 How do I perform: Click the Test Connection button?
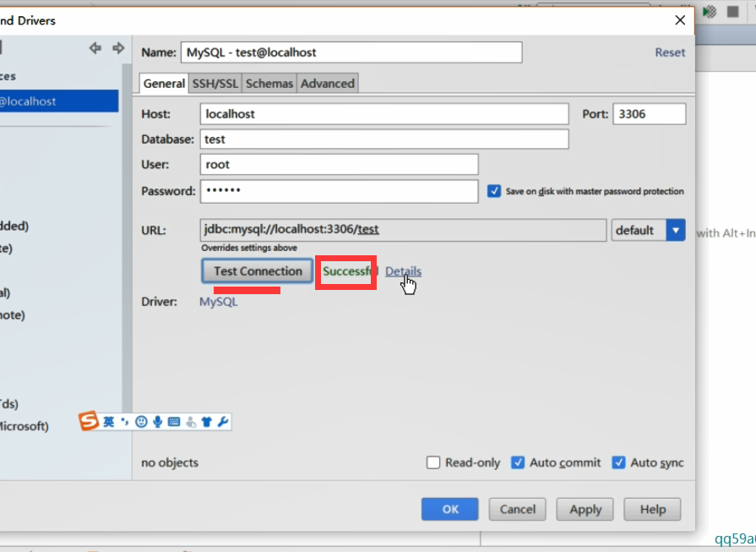coord(258,271)
